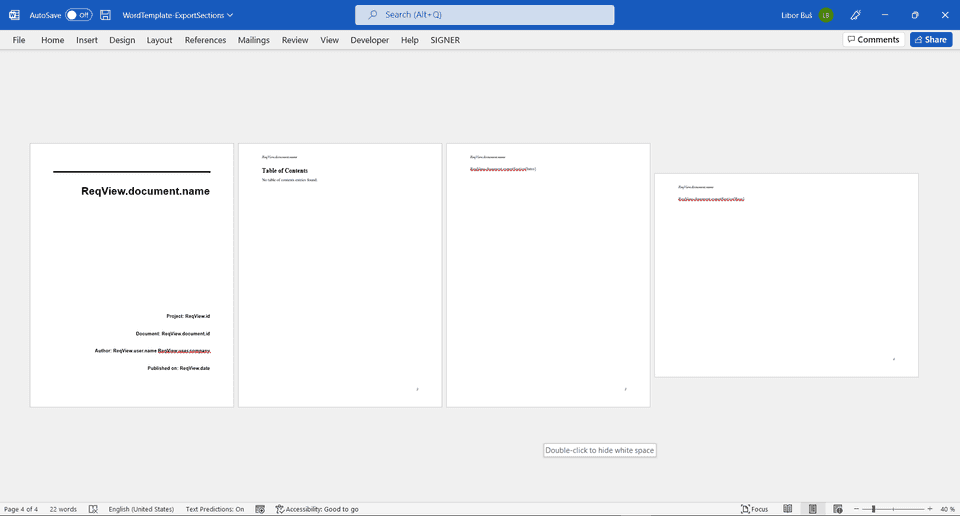Open the SIGNER tab
Image resolution: width=960 pixels, height=516 pixels.
[444, 40]
